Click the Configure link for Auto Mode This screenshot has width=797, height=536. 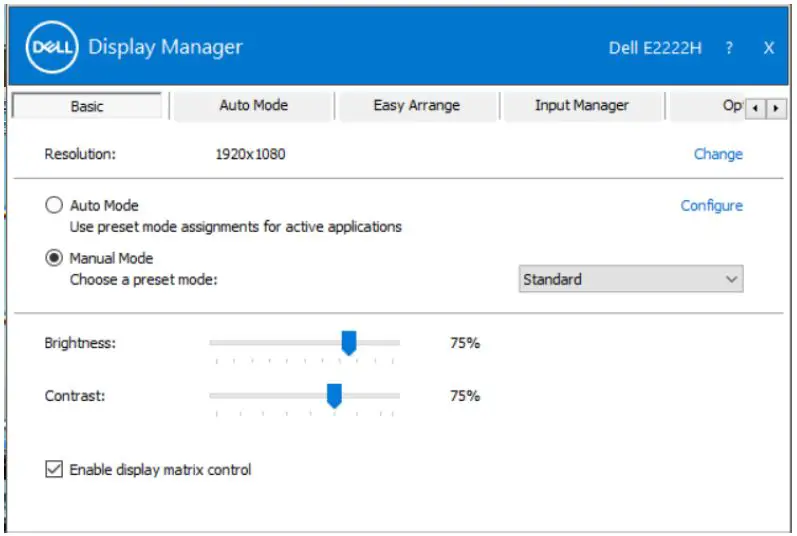pos(712,206)
